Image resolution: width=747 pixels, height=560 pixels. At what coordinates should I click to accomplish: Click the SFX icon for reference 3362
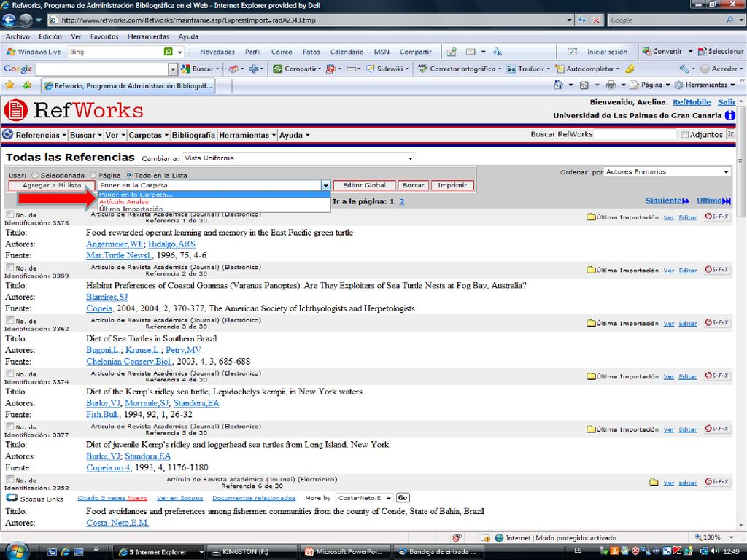716,323
